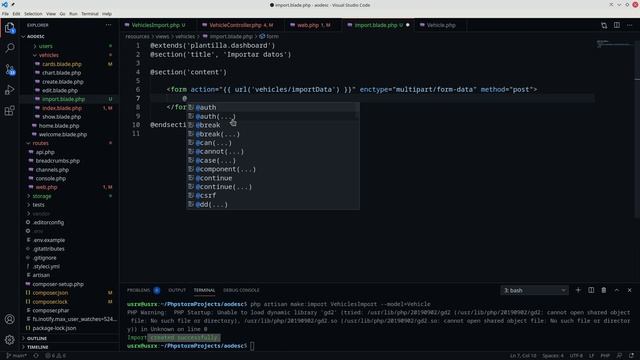Open the artisan file

click(41, 275)
